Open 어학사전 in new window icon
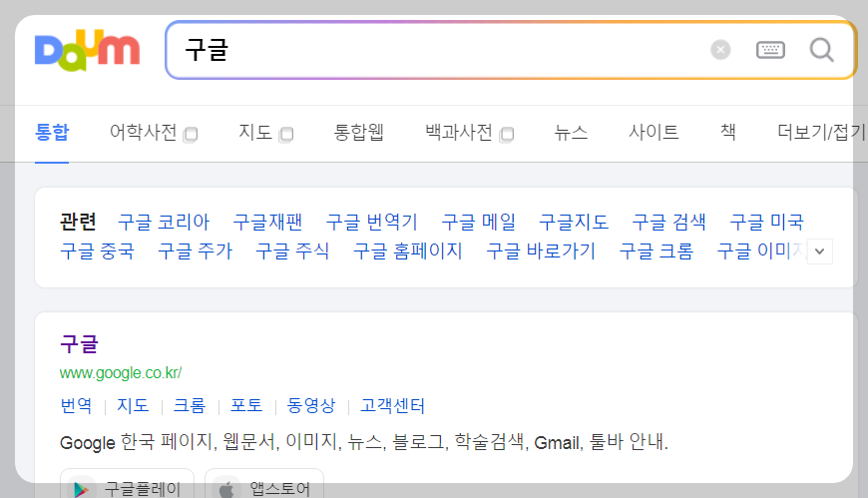The width and height of the screenshot is (868, 498). (191, 135)
